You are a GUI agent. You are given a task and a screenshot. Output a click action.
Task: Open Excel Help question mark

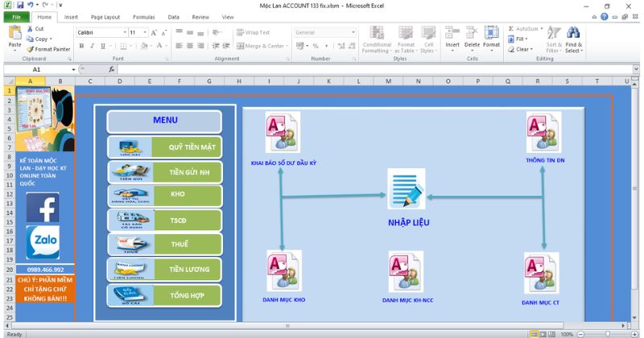[605, 17]
